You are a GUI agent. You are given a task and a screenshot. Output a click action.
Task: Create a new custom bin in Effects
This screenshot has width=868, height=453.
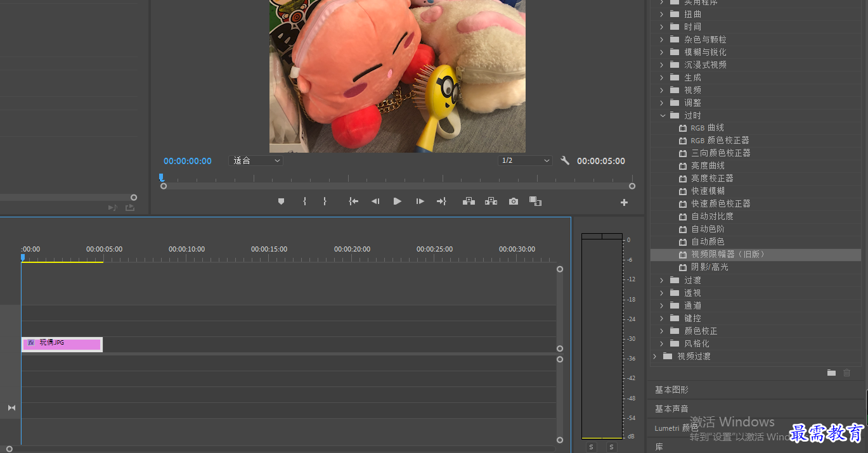pos(831,373)
